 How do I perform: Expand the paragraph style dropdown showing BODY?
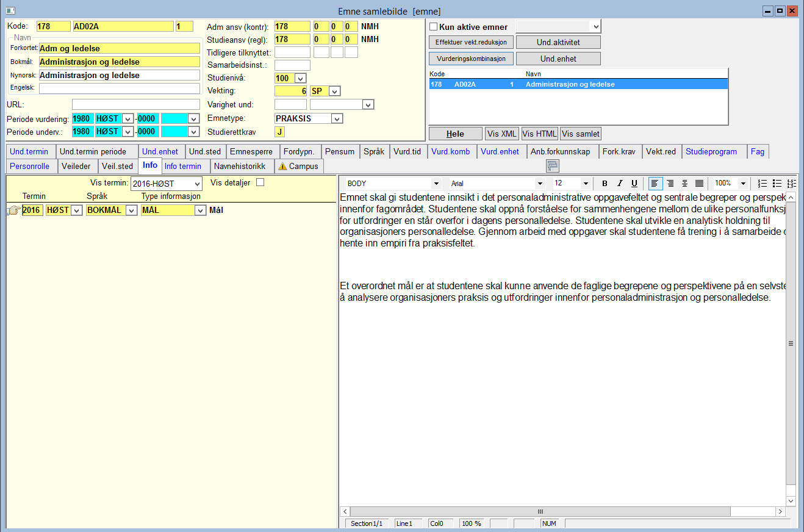coord(436,184)
